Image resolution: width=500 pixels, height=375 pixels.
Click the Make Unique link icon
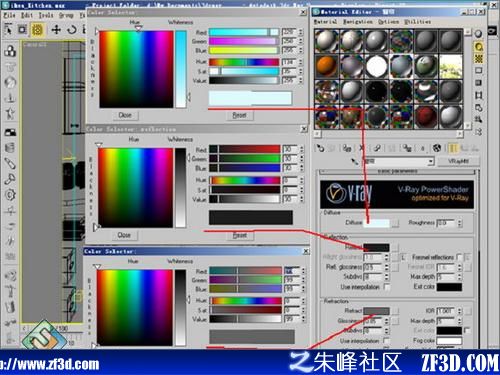tap(377, 148)
